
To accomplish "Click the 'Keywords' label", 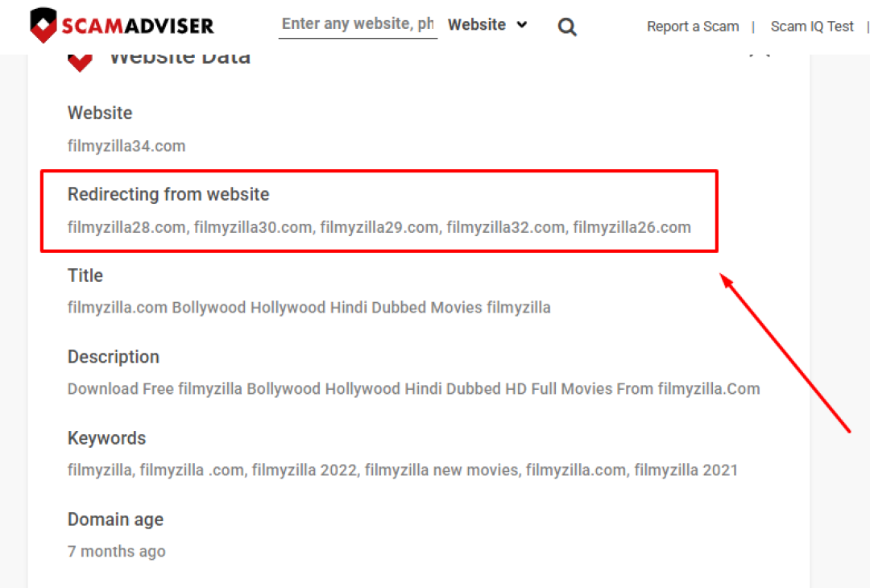I will 106,438.
